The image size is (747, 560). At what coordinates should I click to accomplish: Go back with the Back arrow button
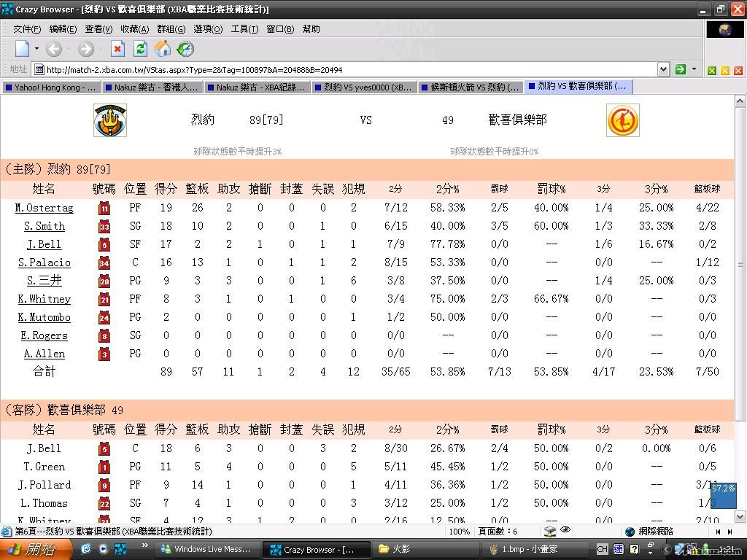click(54, 49)
